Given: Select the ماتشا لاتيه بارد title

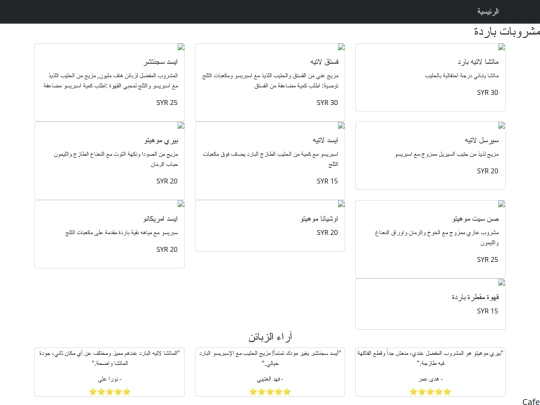Looking at the screenshot, I should pos(478,62).
